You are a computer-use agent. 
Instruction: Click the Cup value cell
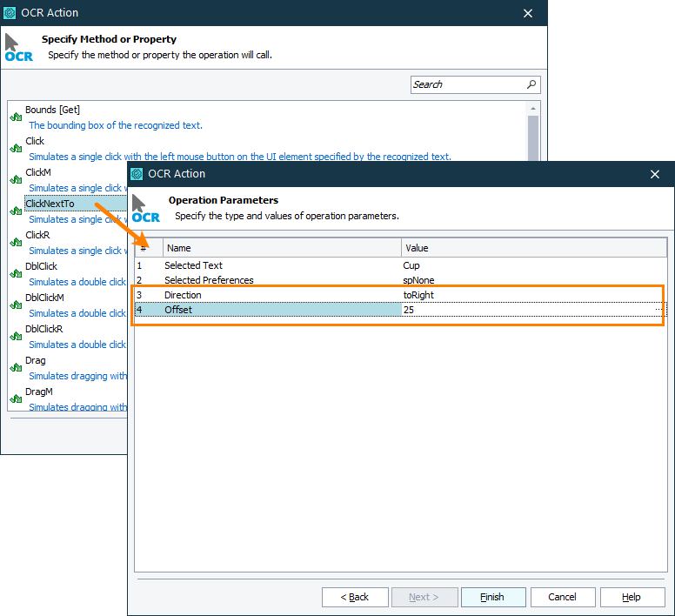tap(534, 265)
